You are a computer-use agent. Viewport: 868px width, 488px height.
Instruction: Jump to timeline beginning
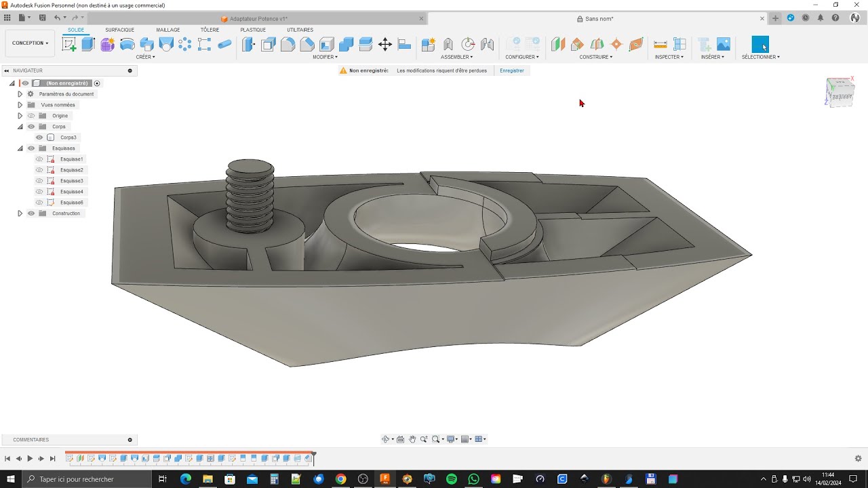[x=7, y=459]
